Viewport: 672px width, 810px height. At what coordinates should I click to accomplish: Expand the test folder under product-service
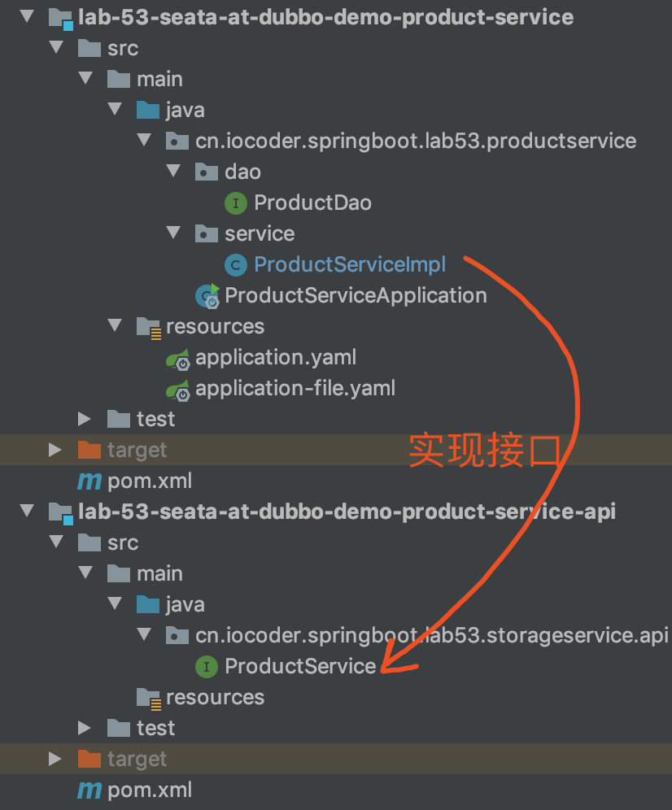coord(85,420)
